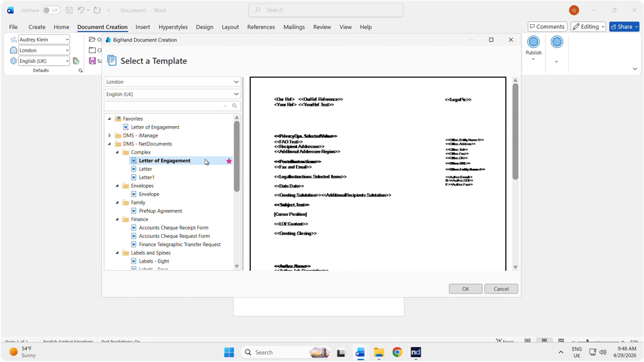Click the Redo icon in title bar
Screen dimensions: 644x362
click(x=97, y=10)
